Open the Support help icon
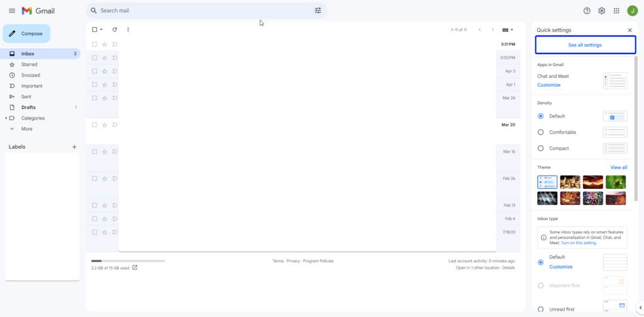The height and width of the screenshot is (317, 644). click(x=587, y=11)
